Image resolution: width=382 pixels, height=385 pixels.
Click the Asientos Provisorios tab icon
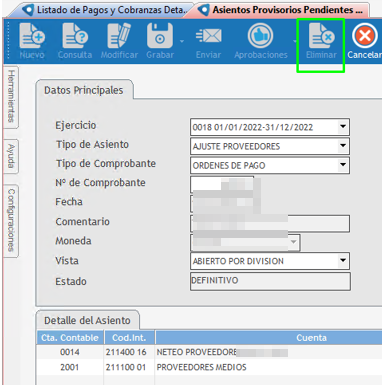click(x=204, y=10)
